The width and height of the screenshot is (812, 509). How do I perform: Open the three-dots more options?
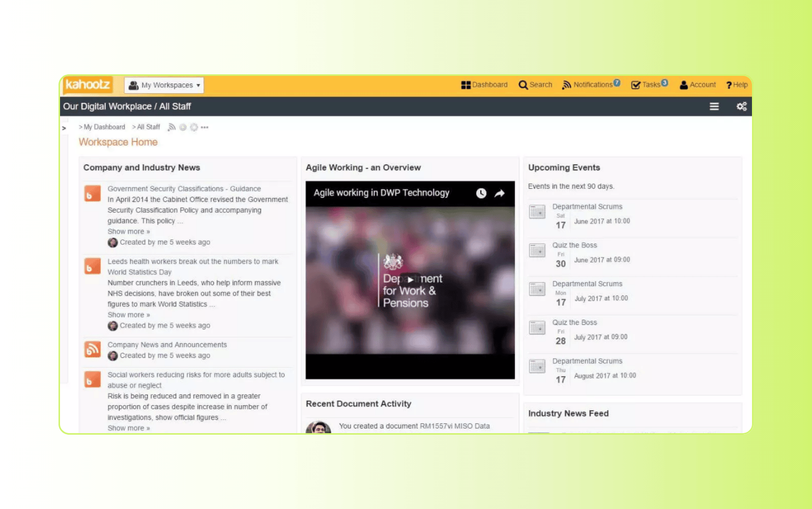[x=205, y=127]
